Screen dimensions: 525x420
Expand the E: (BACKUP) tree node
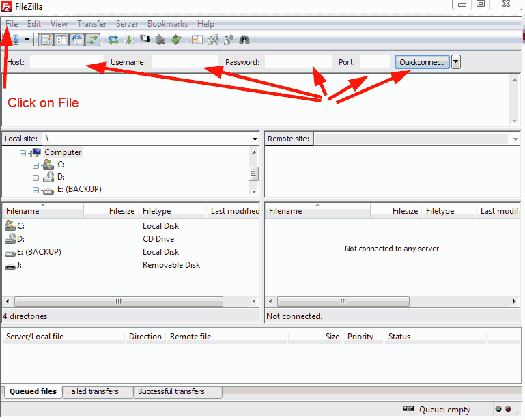(x=36, y=190)
